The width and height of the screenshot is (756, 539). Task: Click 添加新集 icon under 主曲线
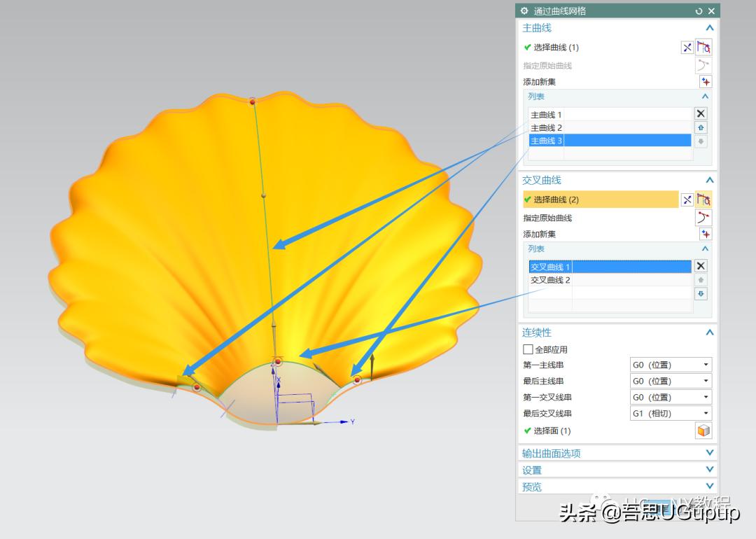[705, 82]
